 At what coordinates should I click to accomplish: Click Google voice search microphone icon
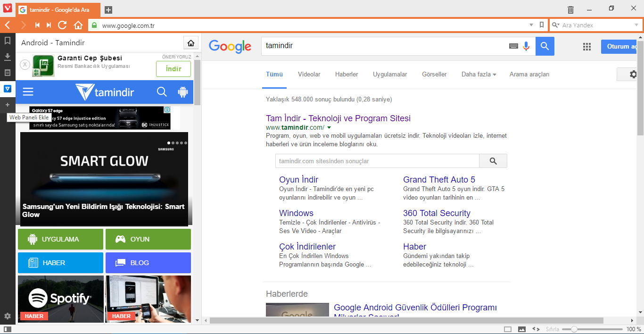526,46
